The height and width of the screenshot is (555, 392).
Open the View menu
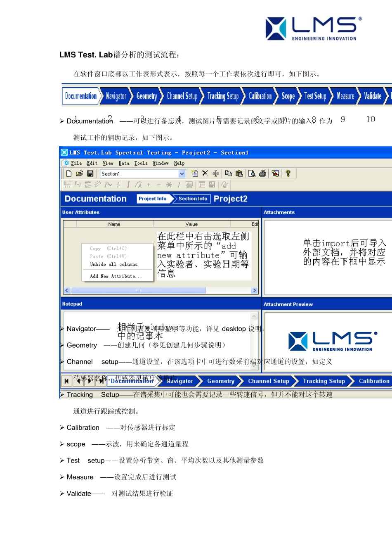(x=108, y=163)
